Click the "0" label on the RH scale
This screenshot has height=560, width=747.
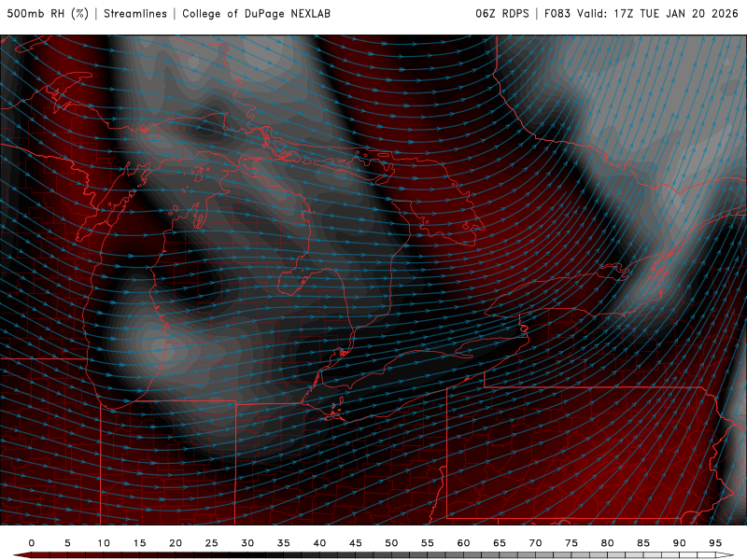32,543
